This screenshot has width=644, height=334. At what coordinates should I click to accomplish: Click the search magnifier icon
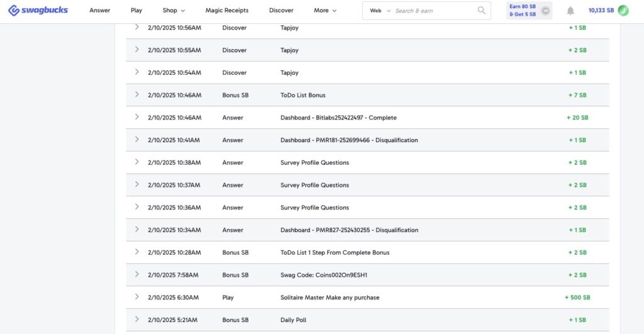[x=482, y=11]
